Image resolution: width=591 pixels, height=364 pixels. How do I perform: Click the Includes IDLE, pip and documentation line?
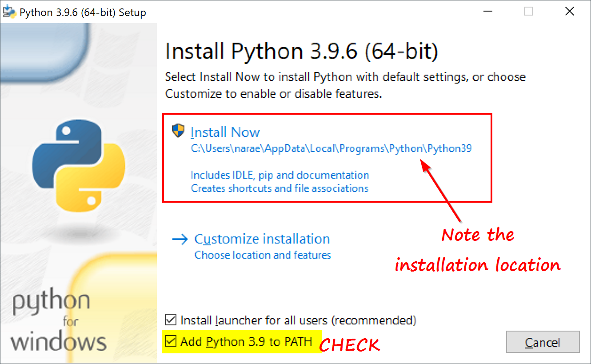tap(280, 175)
